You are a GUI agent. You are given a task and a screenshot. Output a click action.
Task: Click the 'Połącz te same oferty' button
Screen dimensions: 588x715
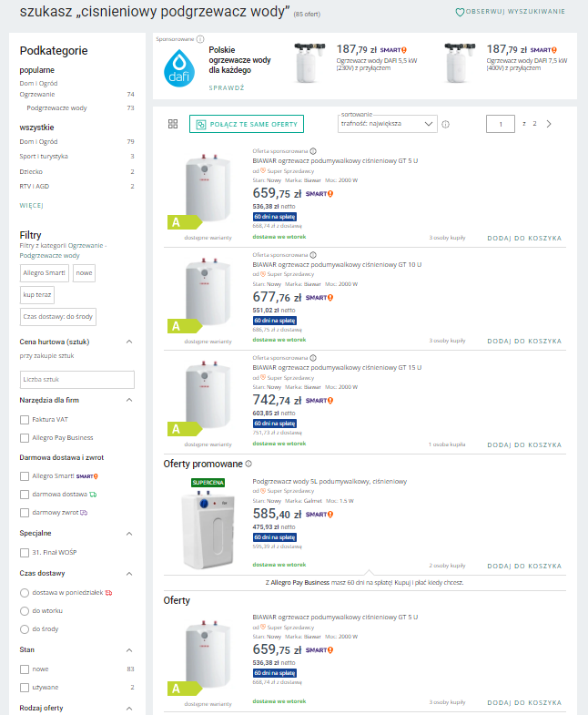coord(246,124)
